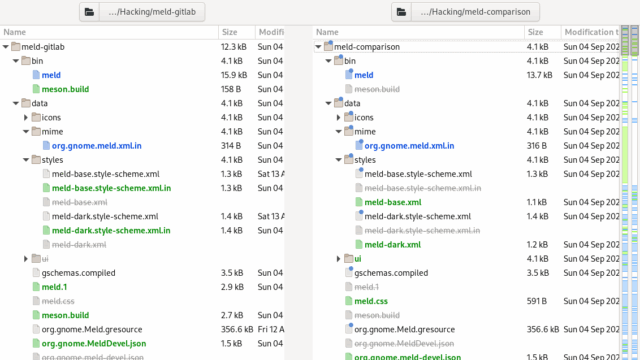Select strikethrough meld.css in left pane
The image size is (640, 360).
tap(58, 301)
